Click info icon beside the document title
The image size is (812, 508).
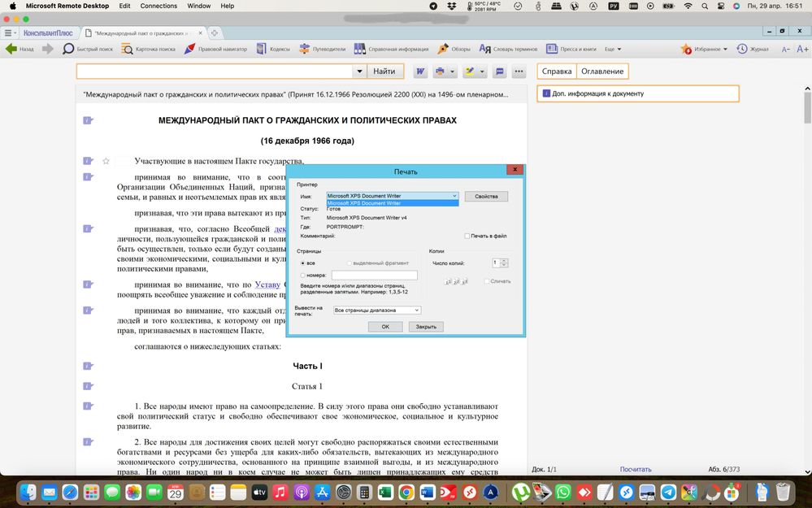click(x=88, y=120)
